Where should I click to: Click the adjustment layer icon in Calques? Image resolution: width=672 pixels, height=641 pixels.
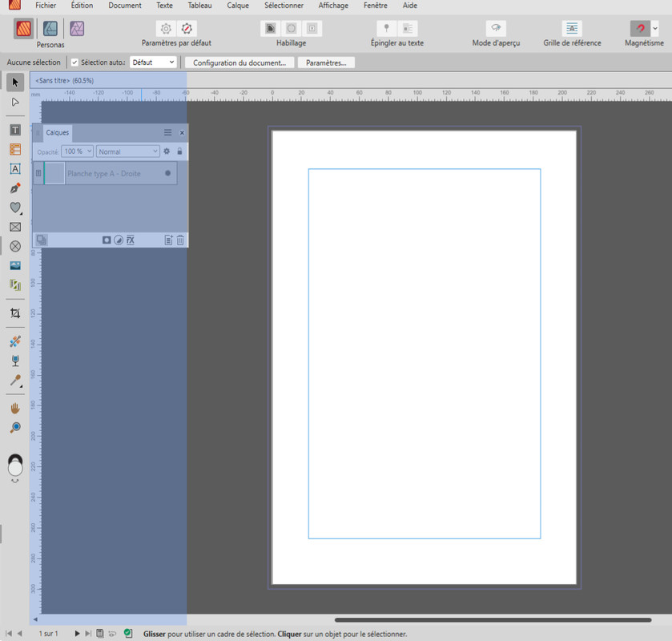click(119, 240)
